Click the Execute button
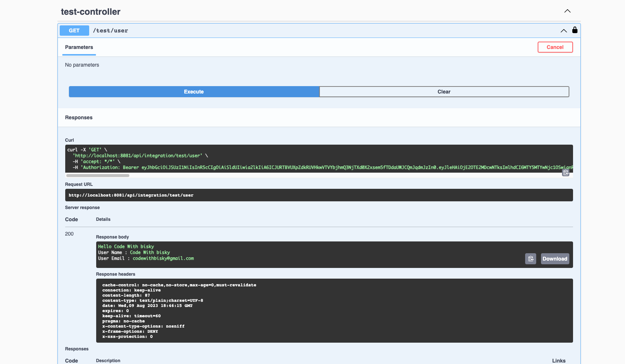The height and width of the screenshot is (364, 625). click(194, 92)
